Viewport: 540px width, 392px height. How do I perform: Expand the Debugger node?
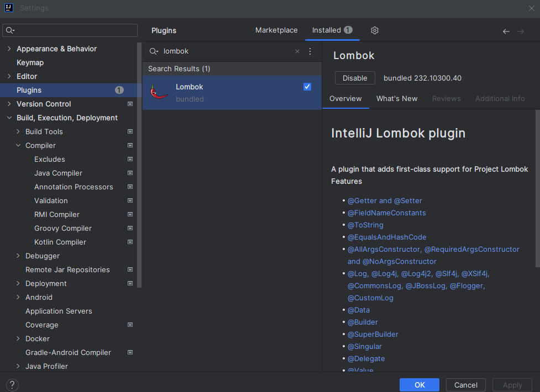[x=18, y=256]
